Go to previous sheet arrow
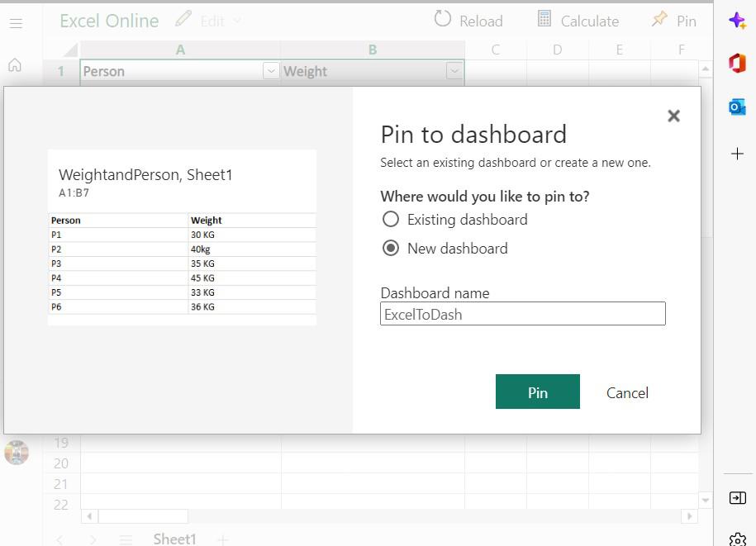This screenshot has width=756, height=546. (59, 539)
